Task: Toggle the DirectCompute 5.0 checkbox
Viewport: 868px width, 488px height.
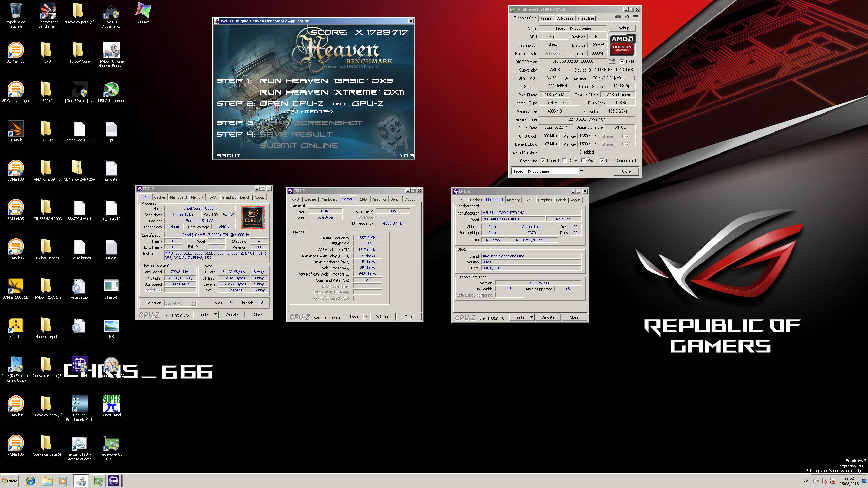Action: tap(602, 161)
